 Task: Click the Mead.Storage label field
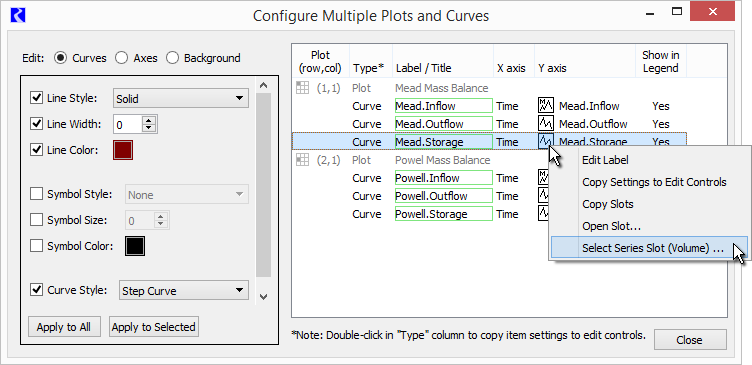(x=444, y=142)
